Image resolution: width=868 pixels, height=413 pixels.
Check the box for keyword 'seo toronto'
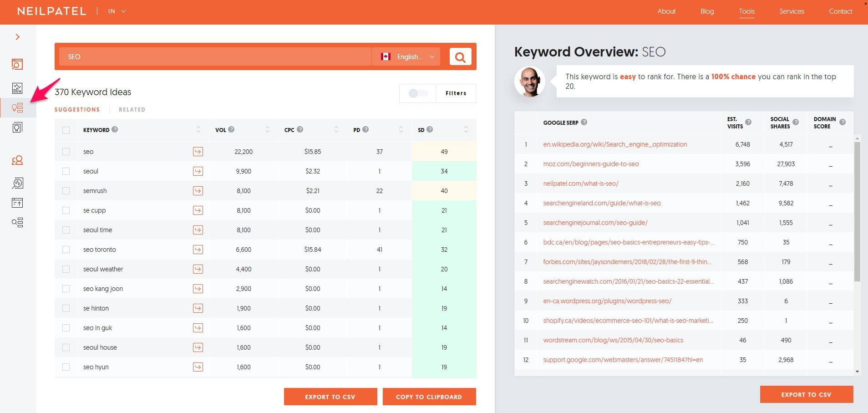pos(66,250)
